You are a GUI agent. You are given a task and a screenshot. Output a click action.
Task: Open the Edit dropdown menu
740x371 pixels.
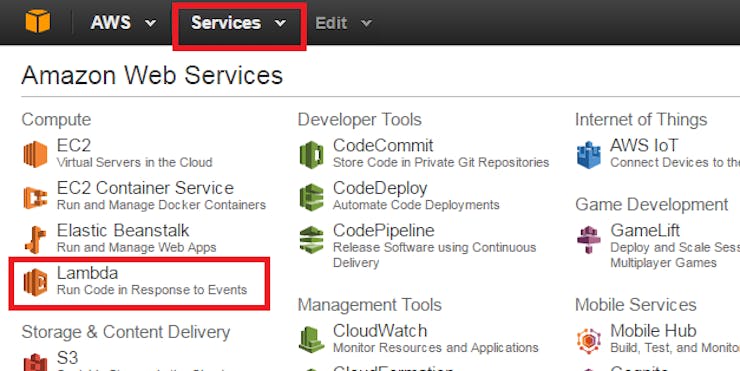tap(343, 23)
